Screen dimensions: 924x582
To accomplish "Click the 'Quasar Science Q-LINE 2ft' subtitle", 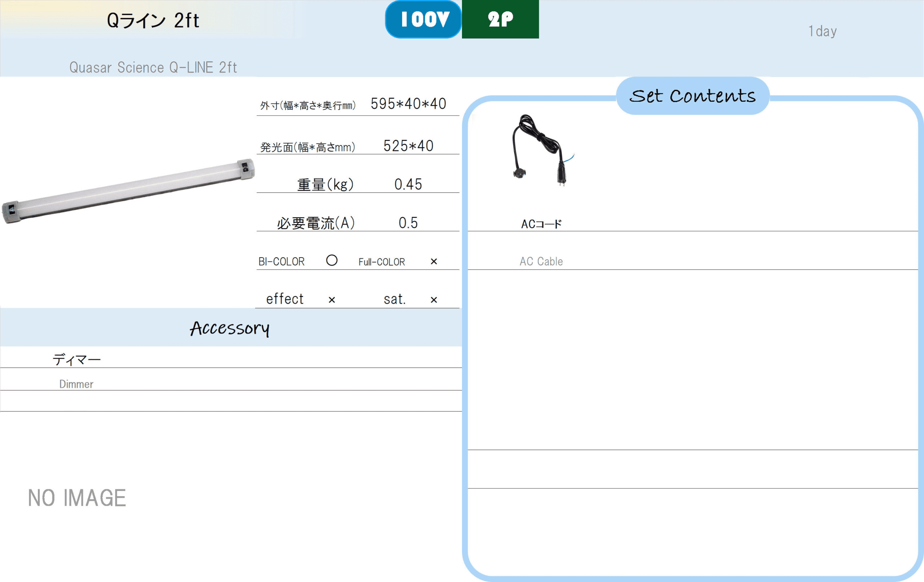I will pos(153,67).
